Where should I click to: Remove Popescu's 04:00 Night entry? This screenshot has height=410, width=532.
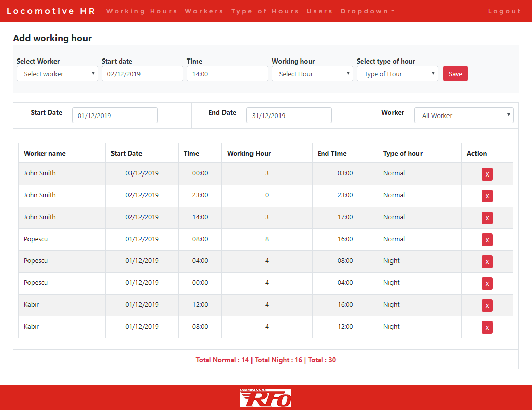[487, 262]
